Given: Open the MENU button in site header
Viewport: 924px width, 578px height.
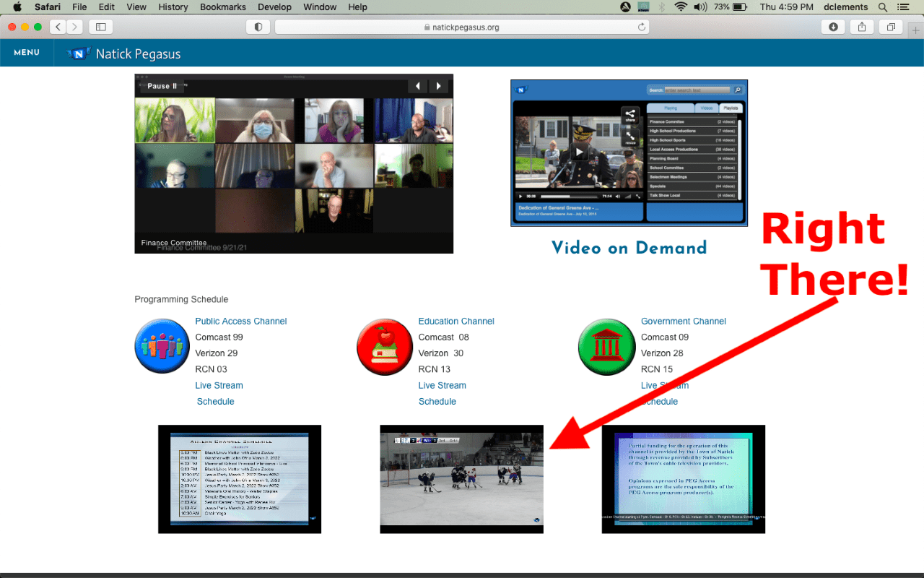Looking at the screenshot, I should tap(27, 53).
